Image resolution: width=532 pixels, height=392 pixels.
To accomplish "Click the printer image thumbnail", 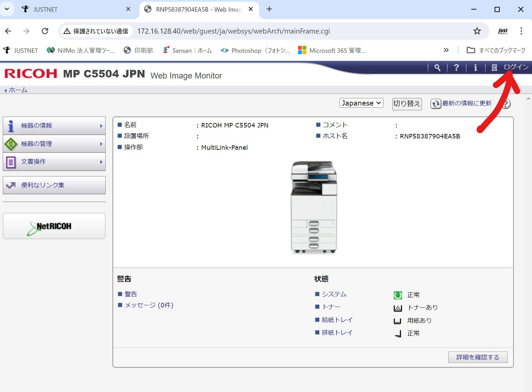I will pyautogui.click(x=314, y=207).
